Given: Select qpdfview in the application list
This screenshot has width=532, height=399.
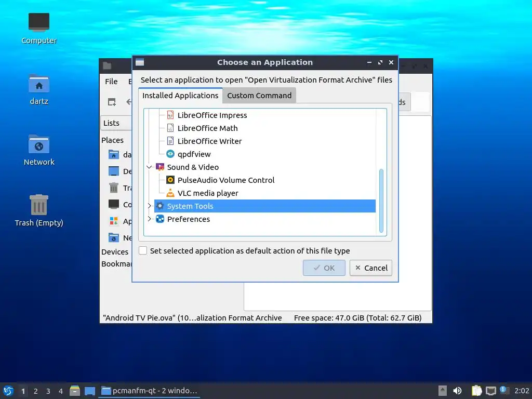Looking at the screenshot, I should point(194,154).
